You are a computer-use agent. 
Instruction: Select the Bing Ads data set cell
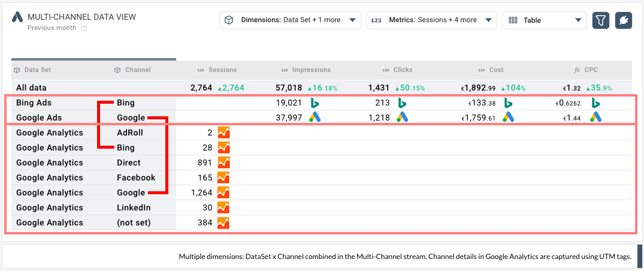pos(34,103)
